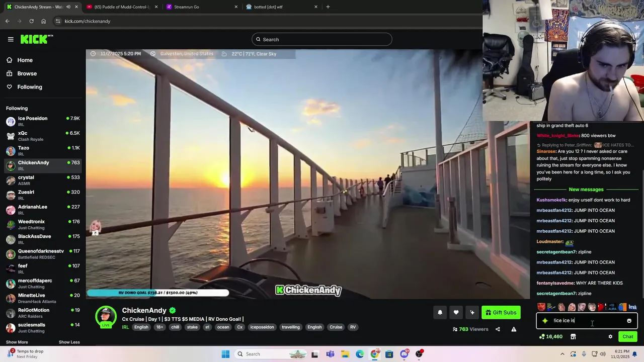The width and height of the screenshot is (644, 362).
Task: Click the notification bell button for ChickenAndy
Action: point(440,313)
